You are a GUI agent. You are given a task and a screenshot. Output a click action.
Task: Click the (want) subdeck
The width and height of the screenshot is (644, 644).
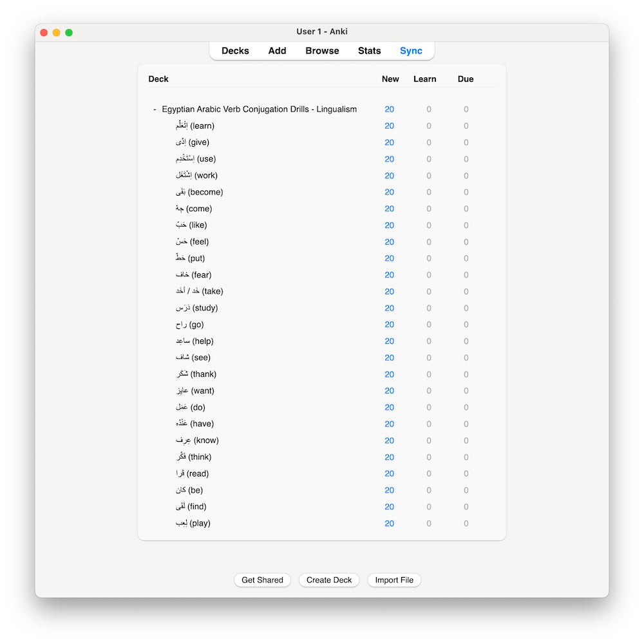[194, 391]
